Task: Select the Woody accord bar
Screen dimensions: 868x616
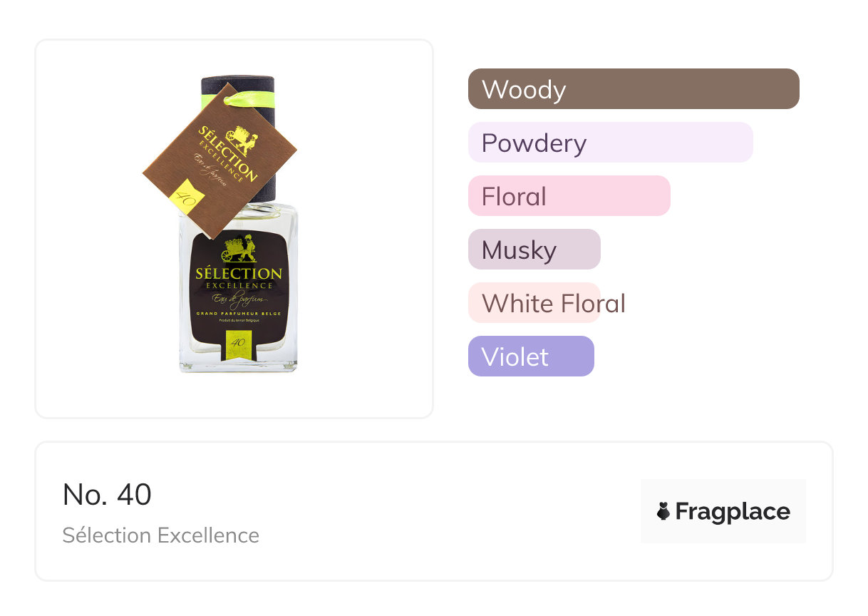Action: (633, 89)
